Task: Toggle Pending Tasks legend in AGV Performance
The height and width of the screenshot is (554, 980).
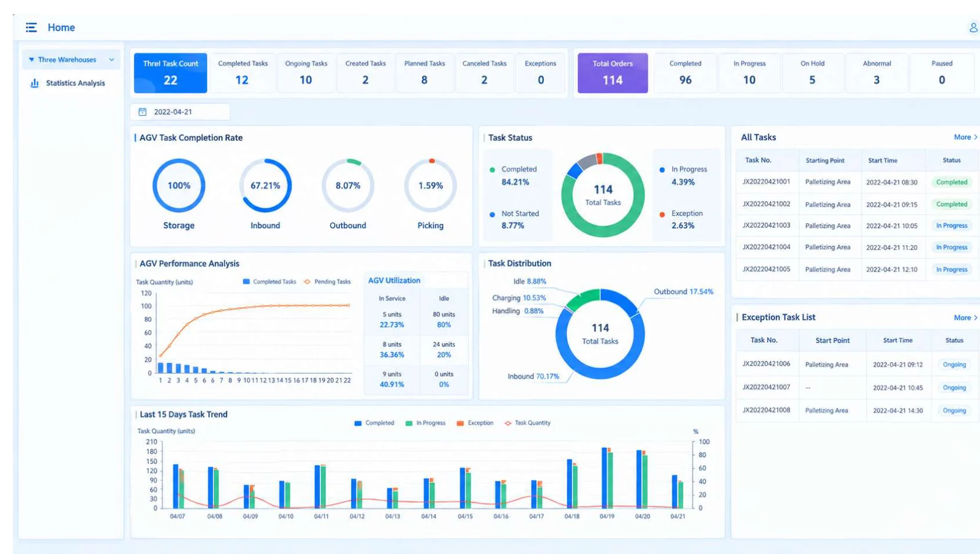Action: [x=327, y=282]
